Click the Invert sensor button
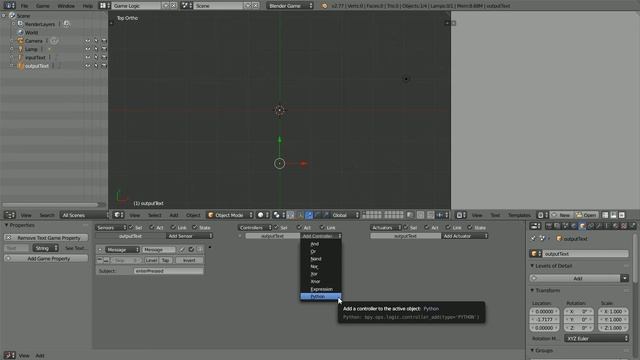 (189, 260)
